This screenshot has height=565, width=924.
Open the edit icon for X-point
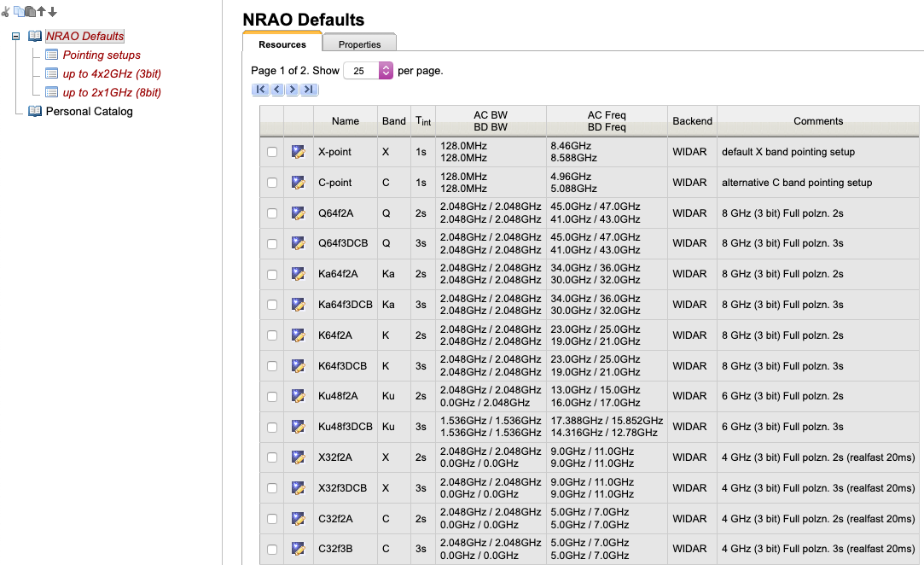tap(298, 152)
